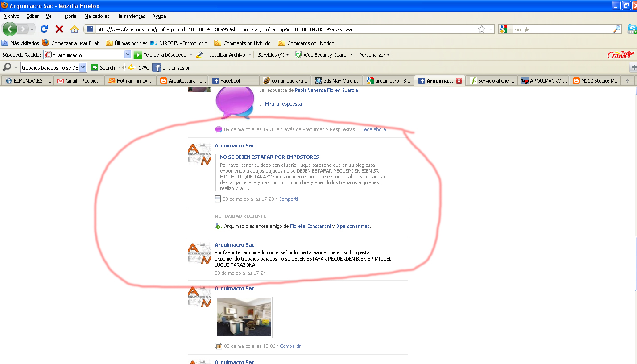Click the magnifier in the Google search box
The width and height of the screenshot is (637, 364).
617,29
